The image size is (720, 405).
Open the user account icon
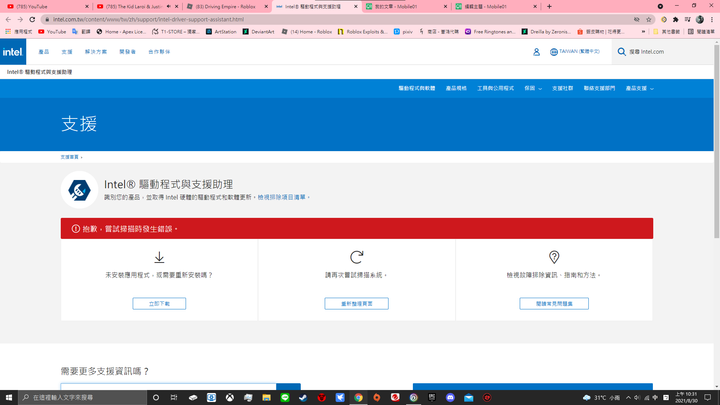[536, 52]
